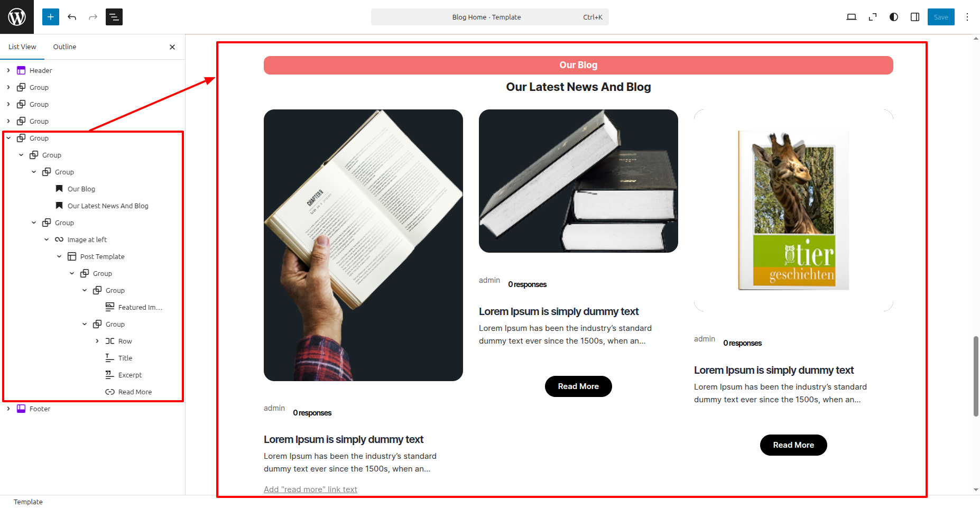The width and height of the screenshot is (980, 508).
Task: Expand the Header item in List View
Action: tap(8, 70)
